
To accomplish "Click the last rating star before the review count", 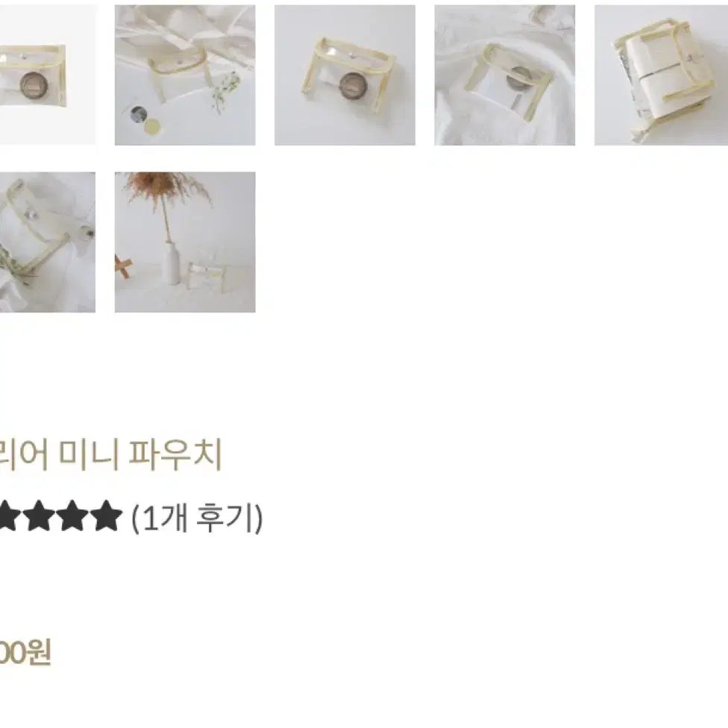I will point(107,515).
